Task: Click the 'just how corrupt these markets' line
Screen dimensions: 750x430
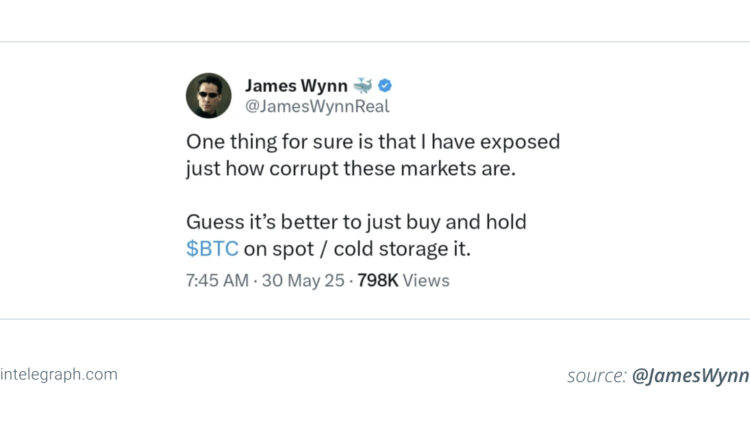Action: [x=351, y=169]
